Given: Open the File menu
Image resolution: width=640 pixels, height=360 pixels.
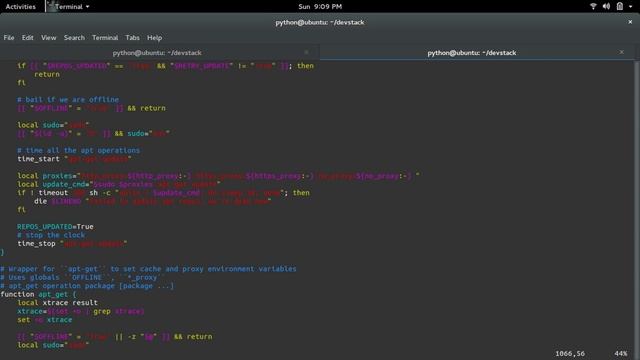Looking at the screenshot, I should tap(9, 38).
